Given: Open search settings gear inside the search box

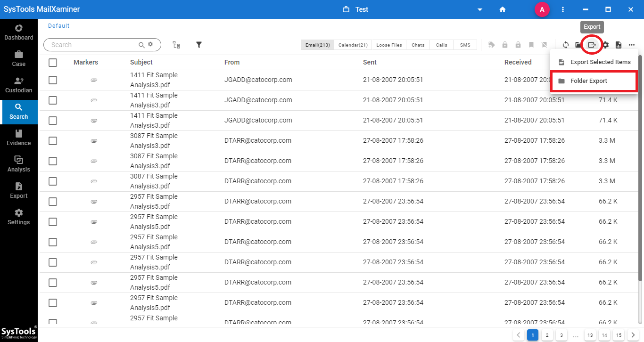Looking at the screenshot, I should (150, 44).
